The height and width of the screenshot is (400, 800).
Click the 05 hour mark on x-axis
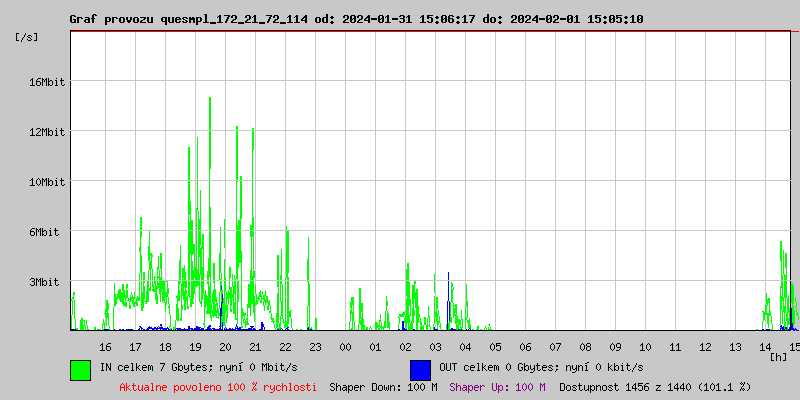(495, 347)
